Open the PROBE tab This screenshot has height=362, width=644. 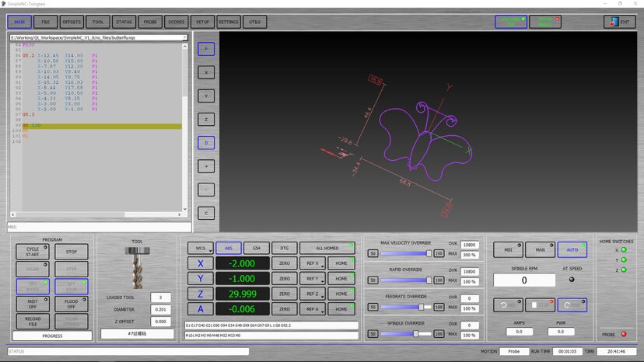point(150,22)
